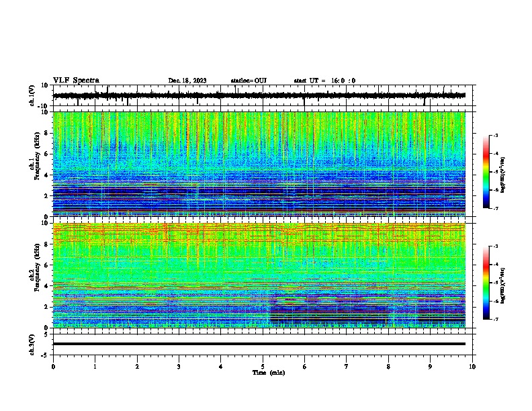Click time-axis tick label "10" at the bottom
Screen dimensions: 532x411
(472, 367)
